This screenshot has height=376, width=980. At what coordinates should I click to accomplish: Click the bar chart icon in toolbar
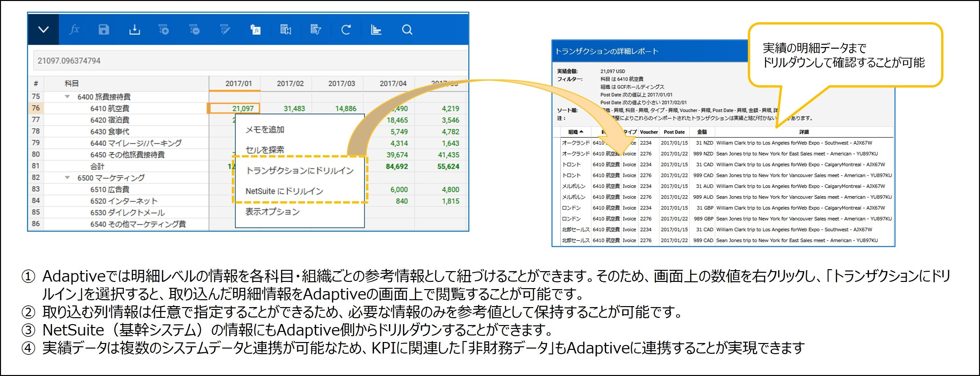tap(376, 30)
